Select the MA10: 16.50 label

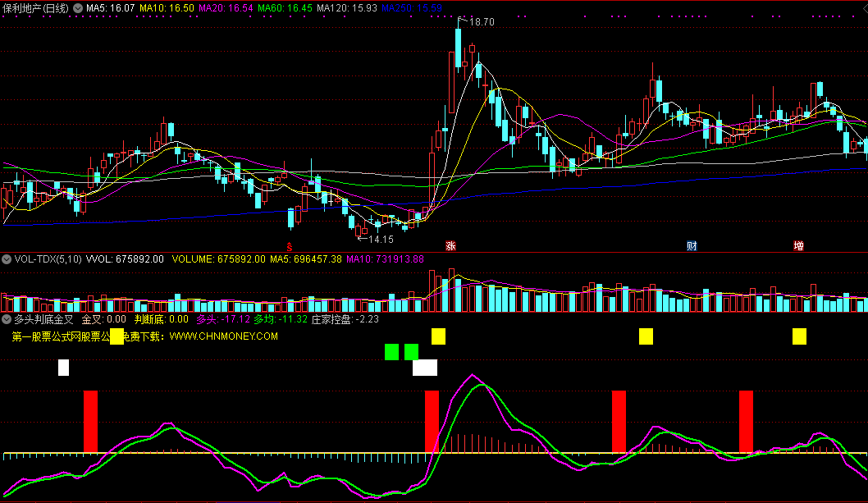167,8
